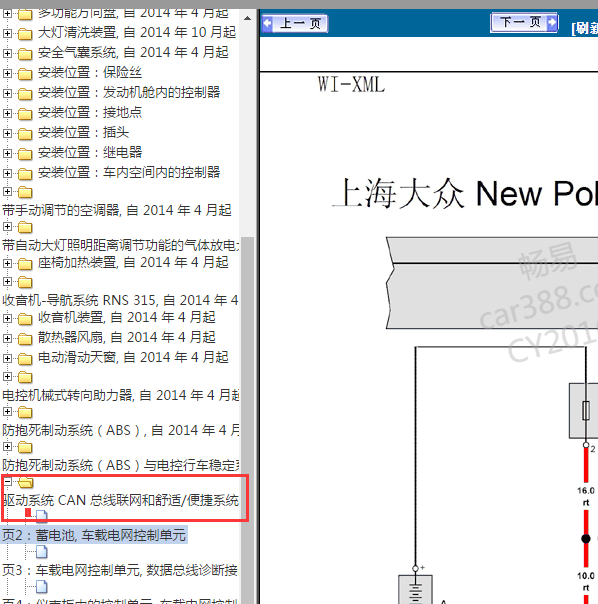
Task: Open 页2：蓄电池, 车载电网控制单元
Action: [x=94, y=535]
